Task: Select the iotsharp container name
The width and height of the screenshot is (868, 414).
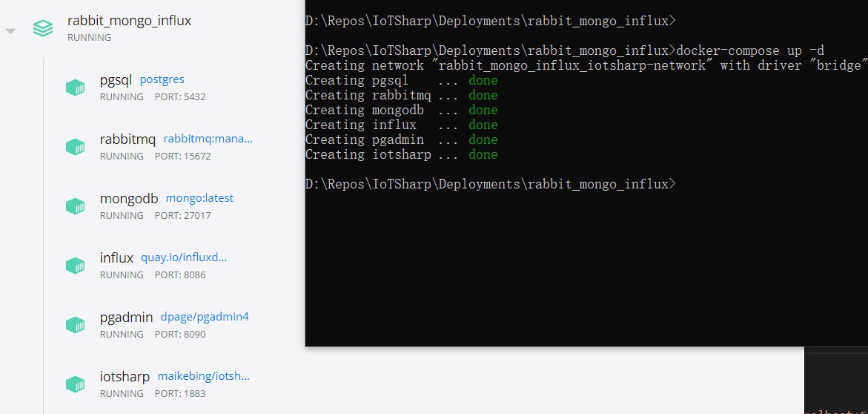Action: pos(125,377)
